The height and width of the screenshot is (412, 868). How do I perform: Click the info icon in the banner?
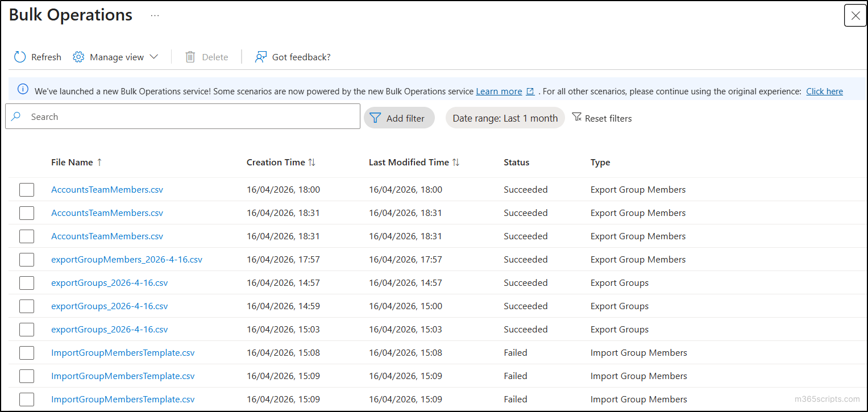[23, 89]
